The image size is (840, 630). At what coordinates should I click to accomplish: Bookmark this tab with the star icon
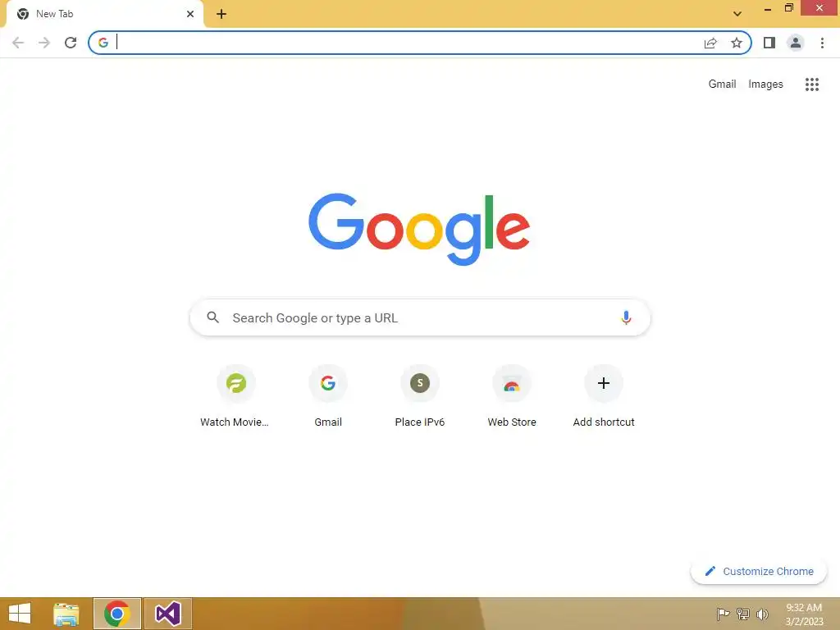[737, 43]
